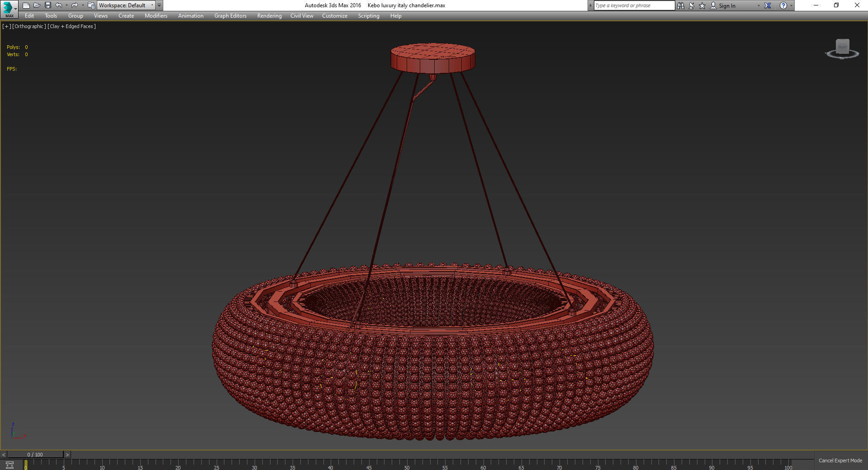Image resolution: width=868 pixels, height=470 pixels.
Task: Click the Project Folder icon in quick access toolbar
Action: coord(91,5)
